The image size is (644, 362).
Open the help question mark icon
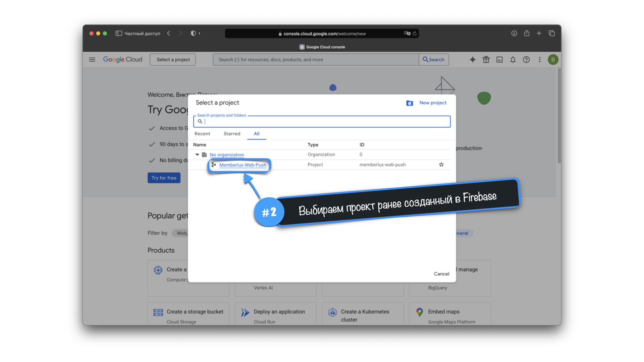click(x=526, y=60)
